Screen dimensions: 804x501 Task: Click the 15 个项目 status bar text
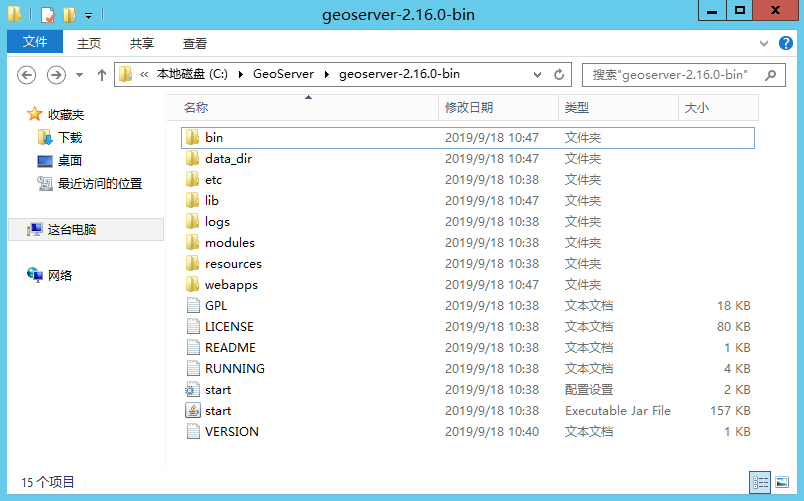click(x=48, y=483)
